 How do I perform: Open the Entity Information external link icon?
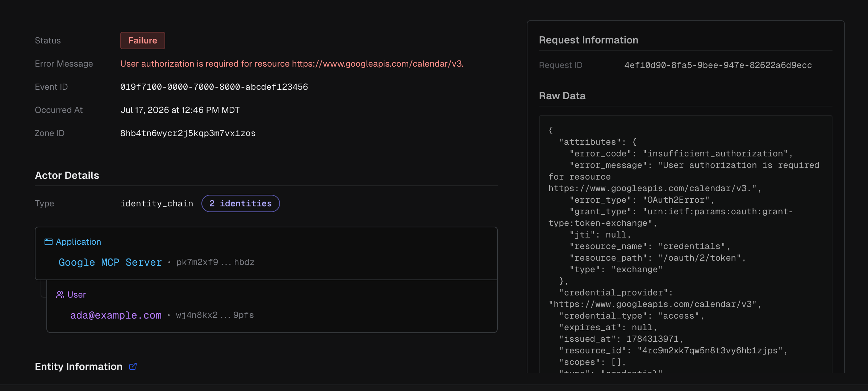click(133, 366)
